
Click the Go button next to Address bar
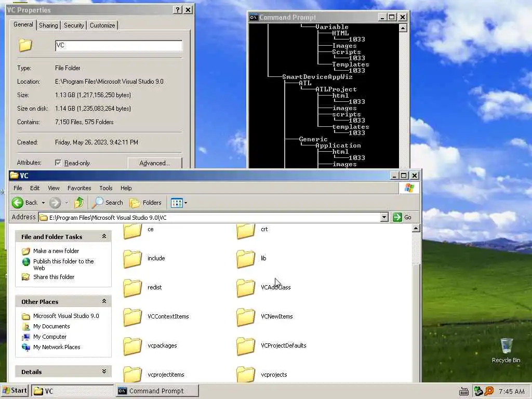click(403, 217)
